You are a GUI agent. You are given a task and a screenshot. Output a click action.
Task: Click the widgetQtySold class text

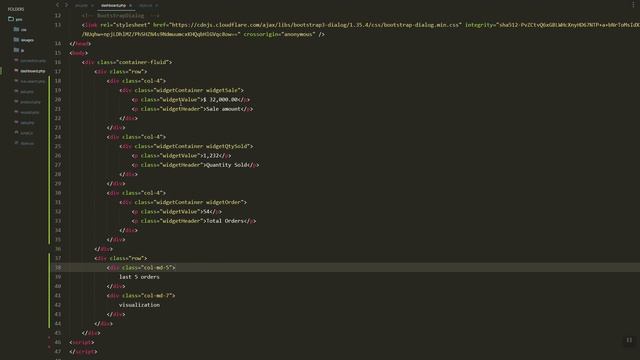pyautogui.click(x=229, y=146)
